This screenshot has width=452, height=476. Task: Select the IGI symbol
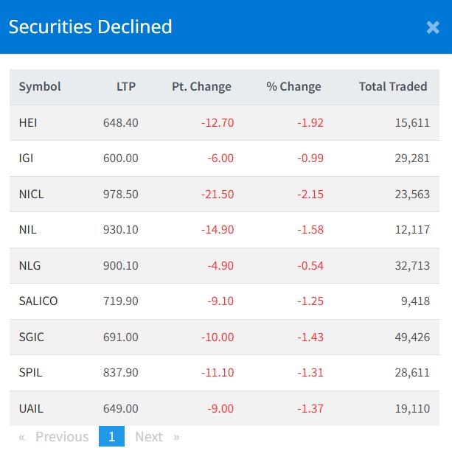(27, 158)
